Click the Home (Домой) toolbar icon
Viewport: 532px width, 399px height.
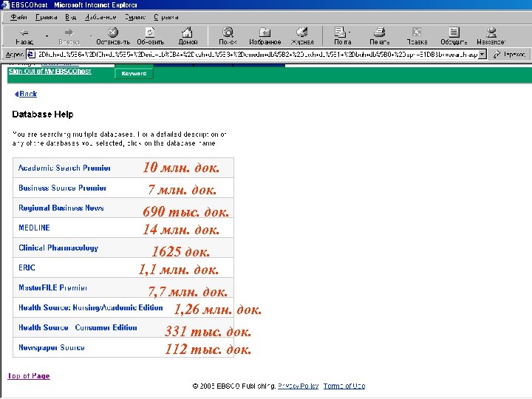pyautogui.click(x=187, y=33)
